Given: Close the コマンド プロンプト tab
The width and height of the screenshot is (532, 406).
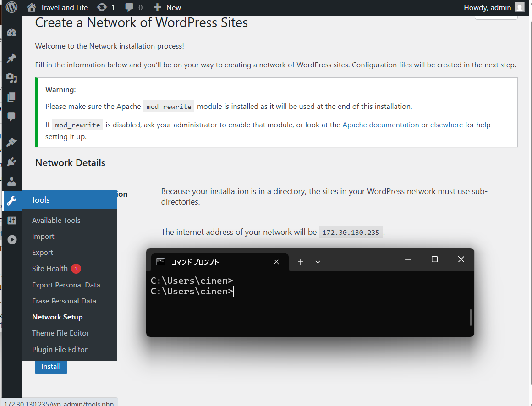Looking at the screenshot, I should (x=276, y=262).
